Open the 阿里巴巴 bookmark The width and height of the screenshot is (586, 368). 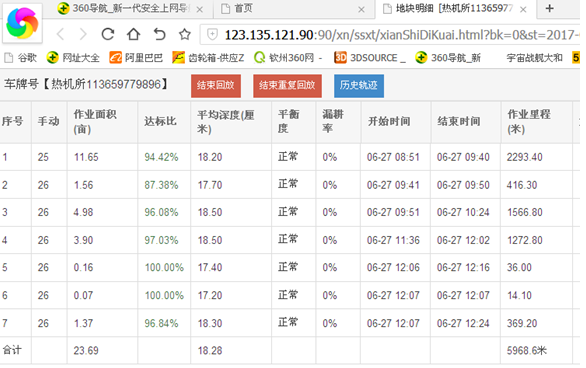(136, 58)
